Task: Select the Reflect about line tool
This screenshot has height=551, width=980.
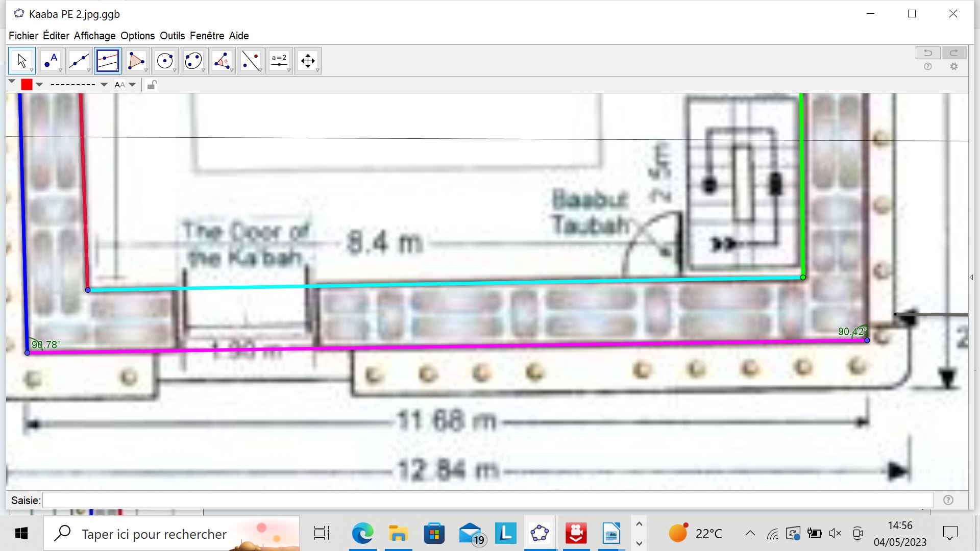Action: pyautogui.click(x=250, y=61)
